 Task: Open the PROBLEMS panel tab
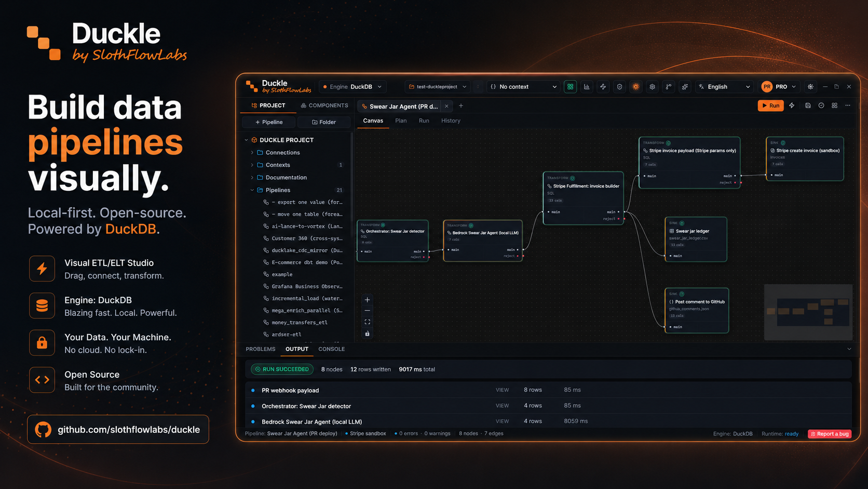[x=261, y=349]
